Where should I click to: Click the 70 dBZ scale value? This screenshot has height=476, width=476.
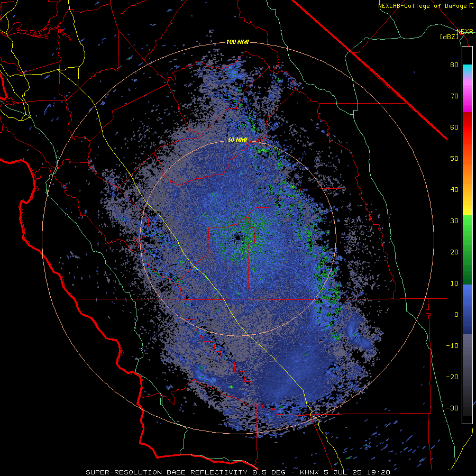pyautogui.click(x=454, y=96)
